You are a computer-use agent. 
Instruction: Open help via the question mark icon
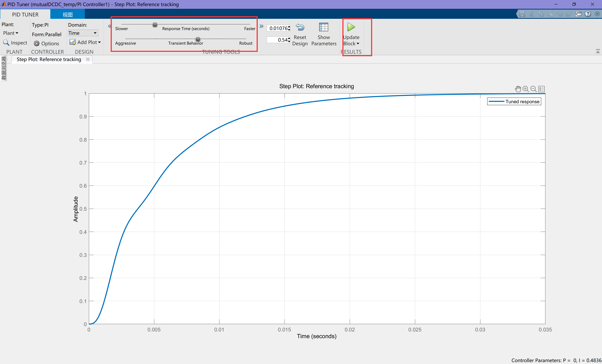pyautogui.click(x=588, y=14)
